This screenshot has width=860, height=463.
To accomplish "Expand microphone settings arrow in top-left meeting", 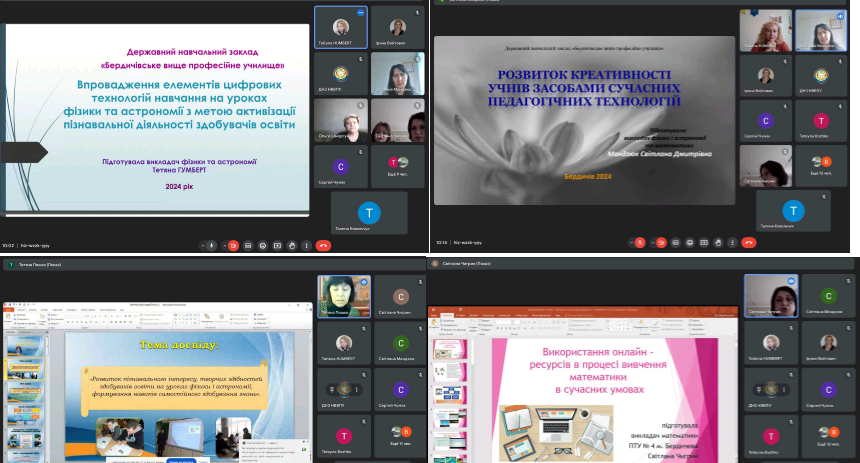I will coord(203,245).
